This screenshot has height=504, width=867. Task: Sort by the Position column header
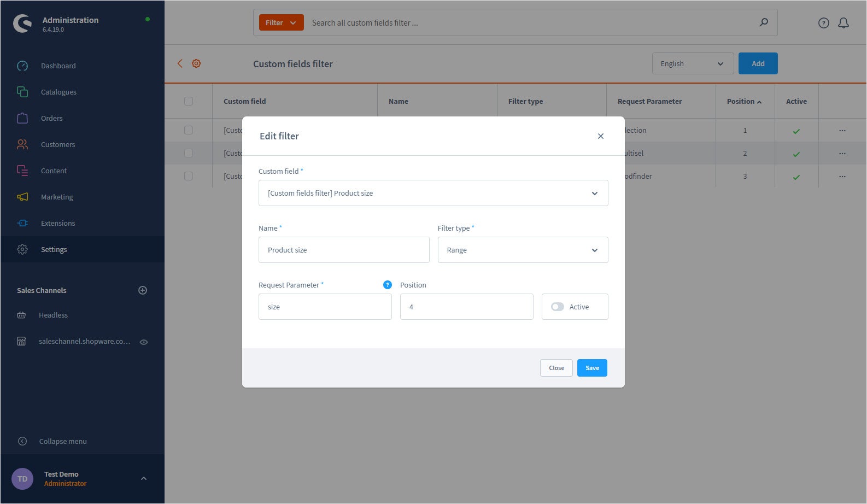[744, 101]
